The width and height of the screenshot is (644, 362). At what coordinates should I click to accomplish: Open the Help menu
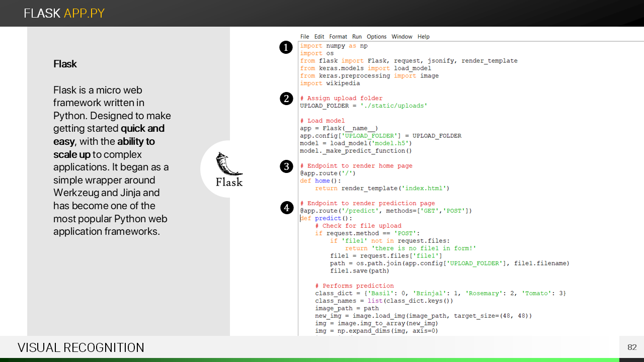424,37
